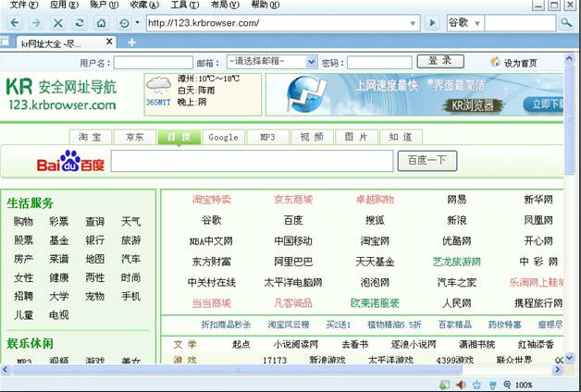The width and height of the screenshot is (581, 392).
Task: Open the 京东商城 link
Action: [293, 200]
